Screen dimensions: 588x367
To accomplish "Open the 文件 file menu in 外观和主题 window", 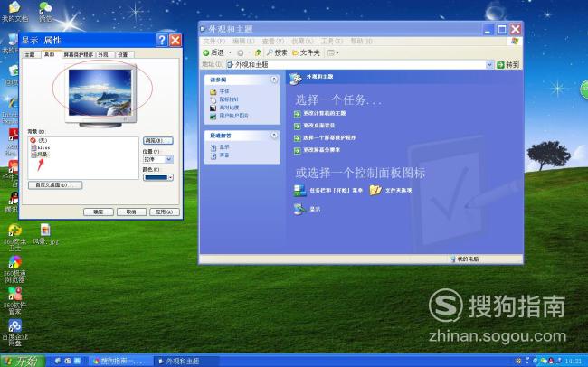I will [x=214, y=41].
